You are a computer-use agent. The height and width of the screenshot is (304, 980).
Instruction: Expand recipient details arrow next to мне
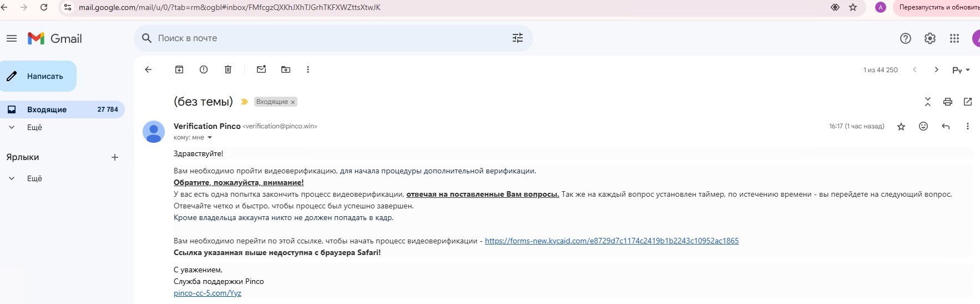[x=210, y=137]
